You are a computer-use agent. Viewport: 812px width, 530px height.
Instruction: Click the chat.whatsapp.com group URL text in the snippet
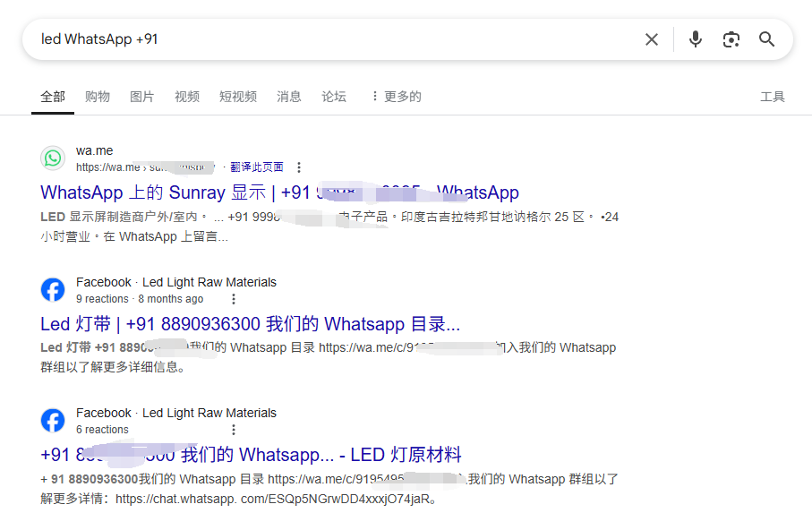272,499
